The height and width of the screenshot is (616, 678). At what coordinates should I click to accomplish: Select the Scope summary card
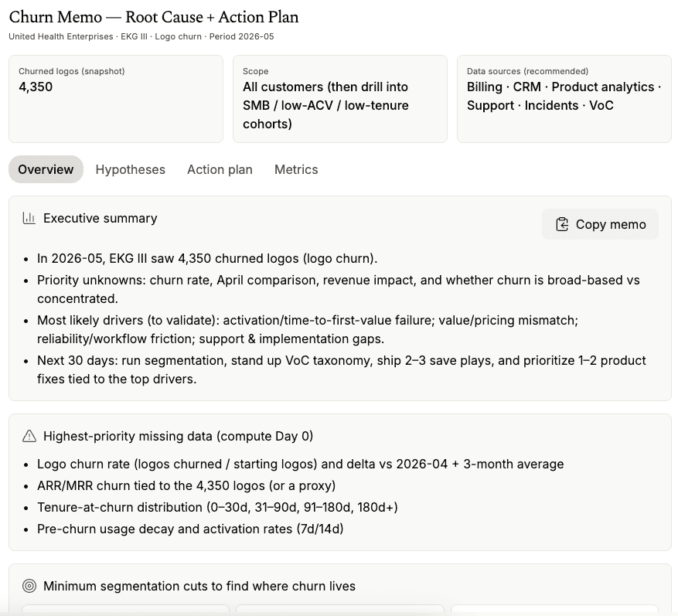340,99
